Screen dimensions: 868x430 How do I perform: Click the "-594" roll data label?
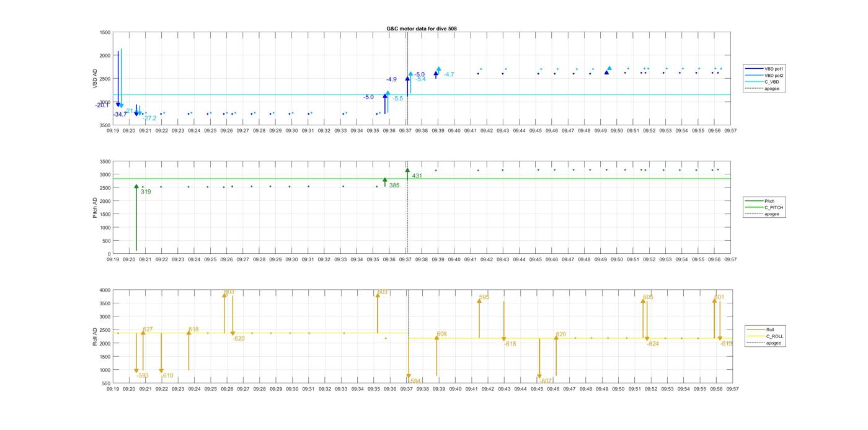pyautogui.click(x=415, y=381)
